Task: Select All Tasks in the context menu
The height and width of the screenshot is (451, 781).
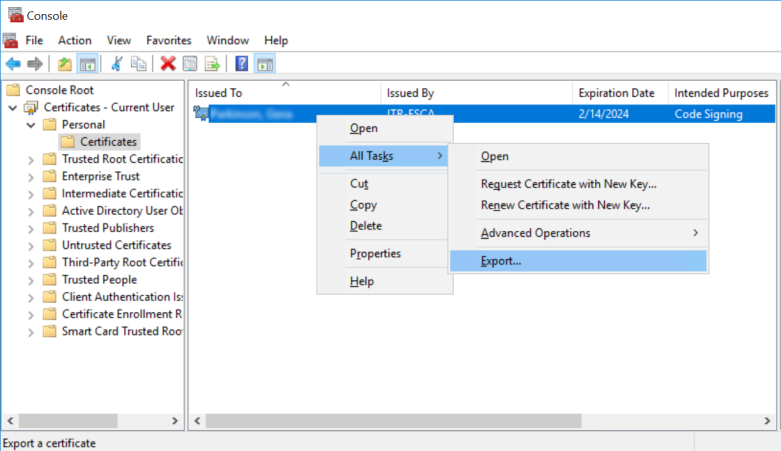Action: [384, 156]
